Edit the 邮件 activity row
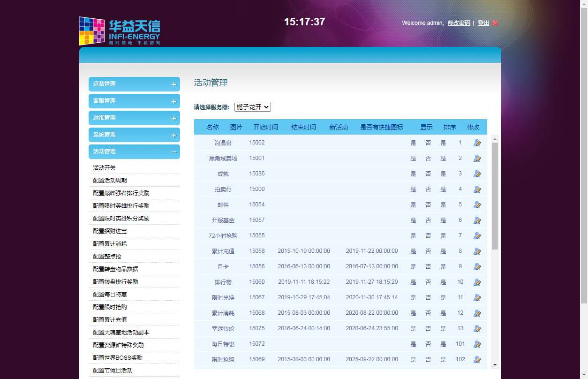588x379 pixels. click(477, 205)
